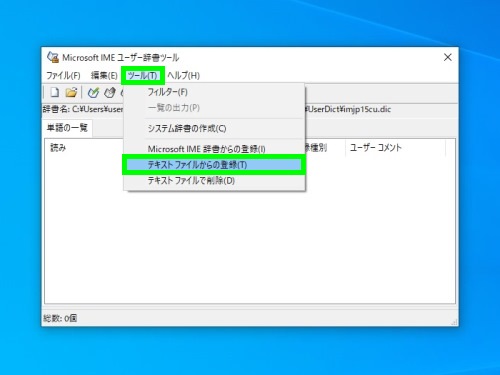Select 一覧の出力(P) menu entry
This screenshot has width=500, height=375.
pyautogui.click(x=214, y=108)
